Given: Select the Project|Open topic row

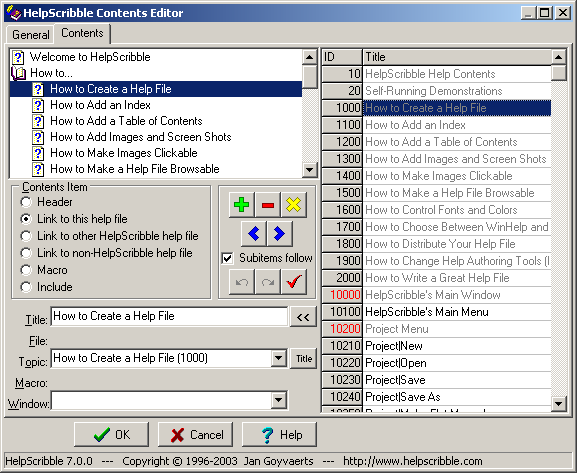Looking at the screenshot, I should pos(457,363).
